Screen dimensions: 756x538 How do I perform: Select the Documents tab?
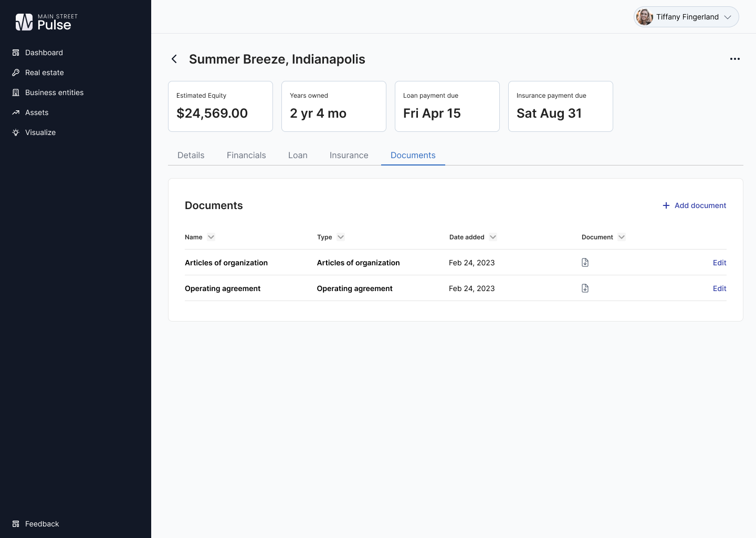coord(413,155)
